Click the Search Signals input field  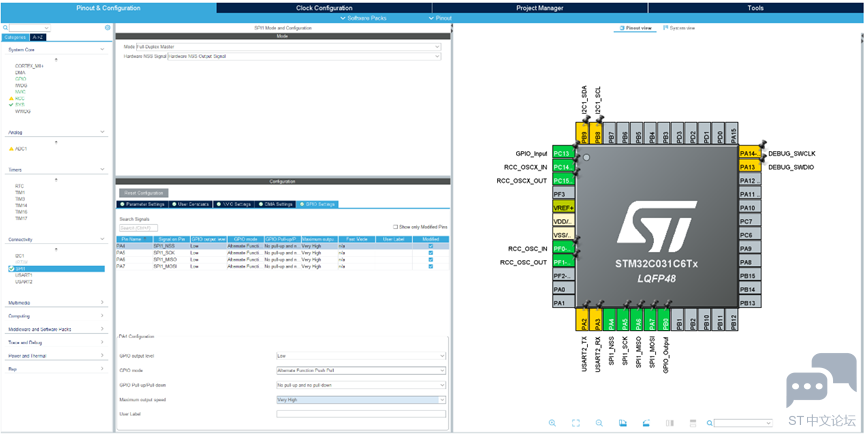tap(138, 228)
